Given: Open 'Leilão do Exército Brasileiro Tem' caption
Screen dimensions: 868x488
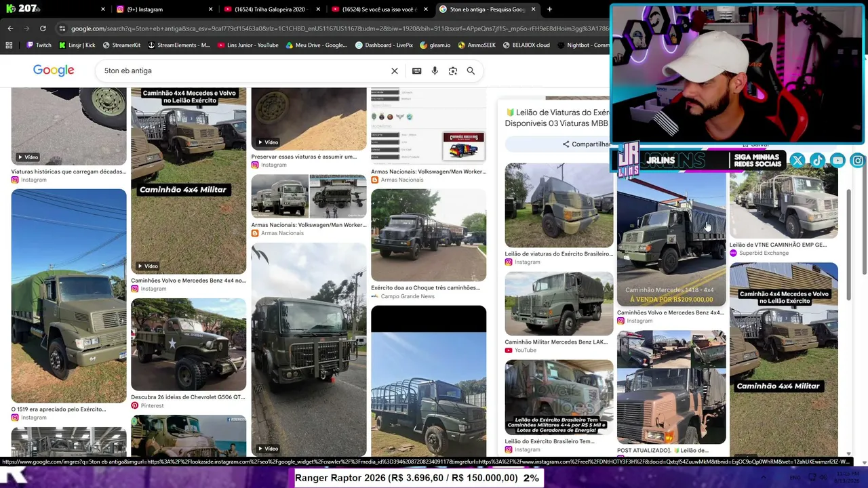Looking at the screenshot, I should (x=549, y=441).
